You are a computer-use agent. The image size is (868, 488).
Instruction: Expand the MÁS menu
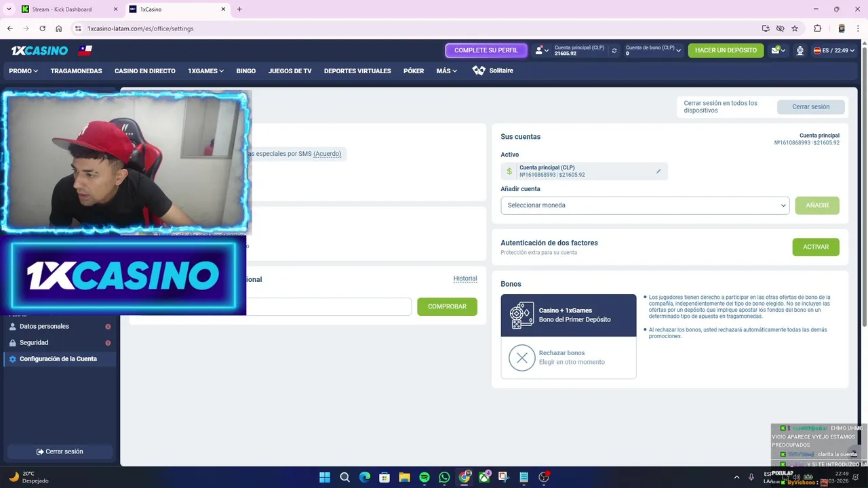(x=446, y=70)
